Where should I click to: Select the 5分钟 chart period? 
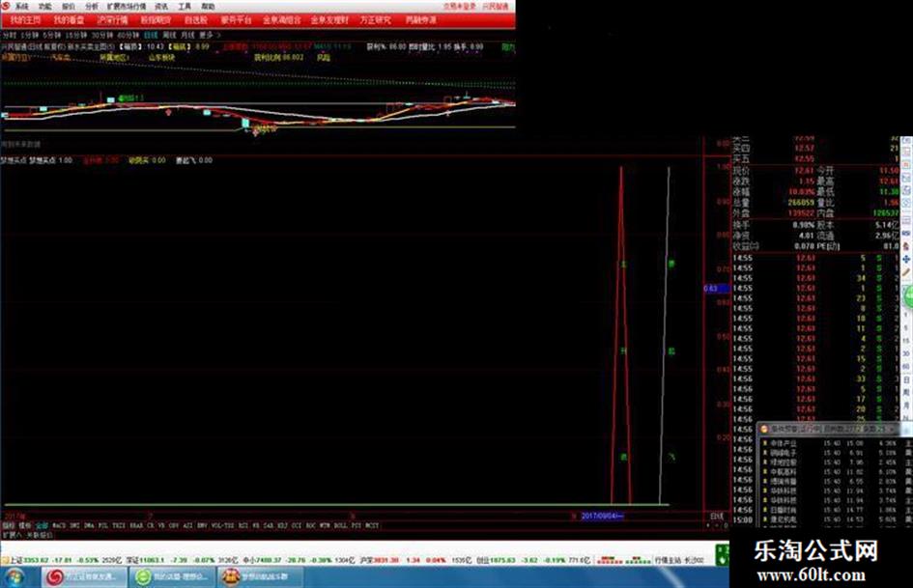[x=51, y=36]
